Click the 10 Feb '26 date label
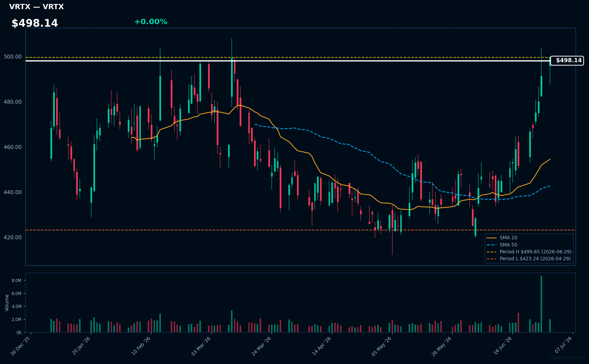This screenshot has height=364, width=589. coord(141,346)
